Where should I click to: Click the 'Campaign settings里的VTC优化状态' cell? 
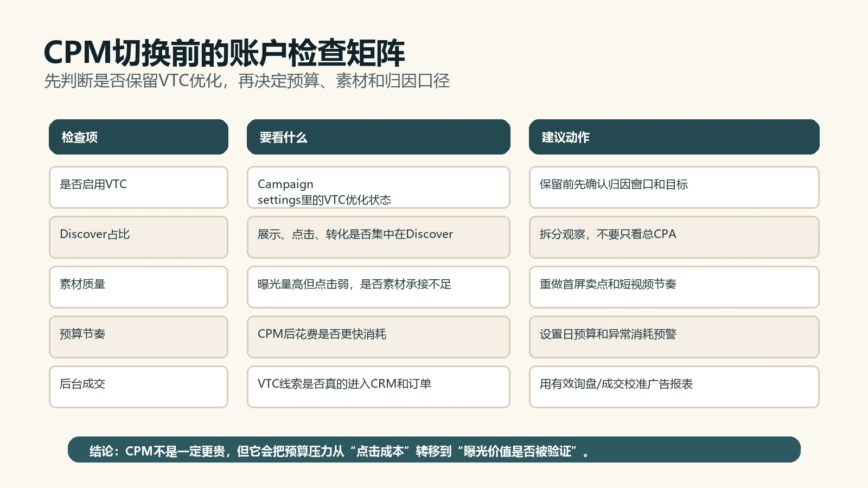(379, 187)
